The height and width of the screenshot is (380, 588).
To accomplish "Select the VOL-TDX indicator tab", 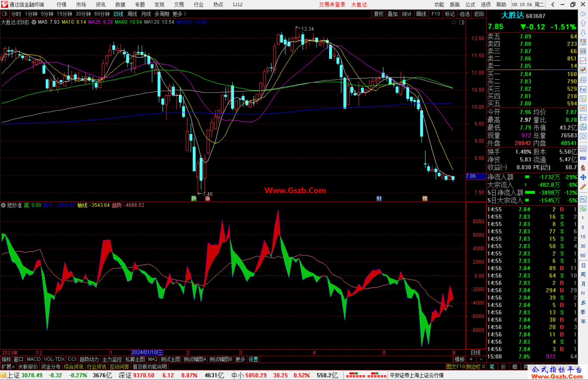I will [54, 359].
